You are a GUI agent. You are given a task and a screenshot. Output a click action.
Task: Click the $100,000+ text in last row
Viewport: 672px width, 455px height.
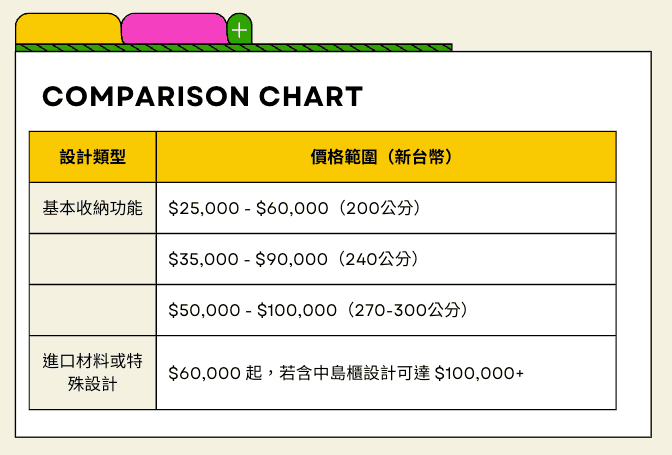(x=479, y=373)
